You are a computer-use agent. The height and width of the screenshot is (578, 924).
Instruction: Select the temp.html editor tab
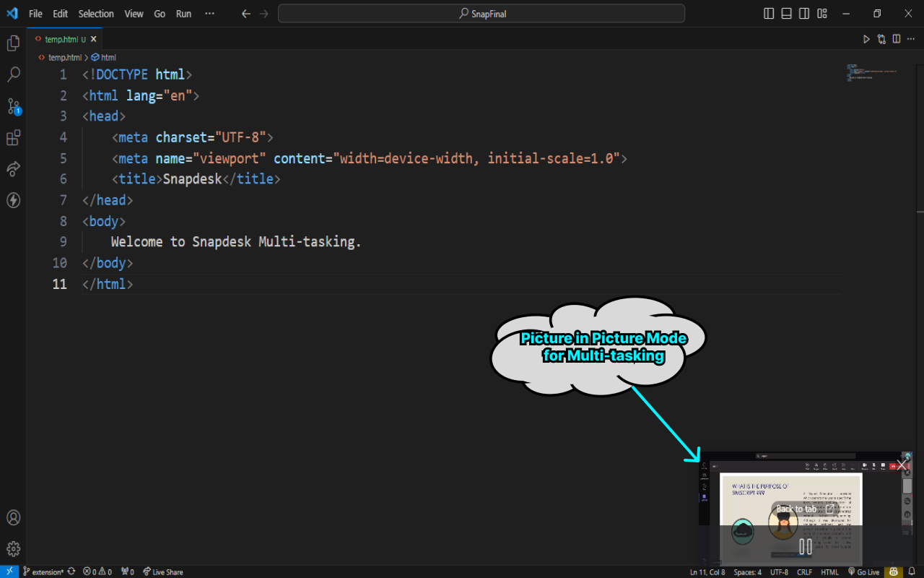tap(65, 39)
